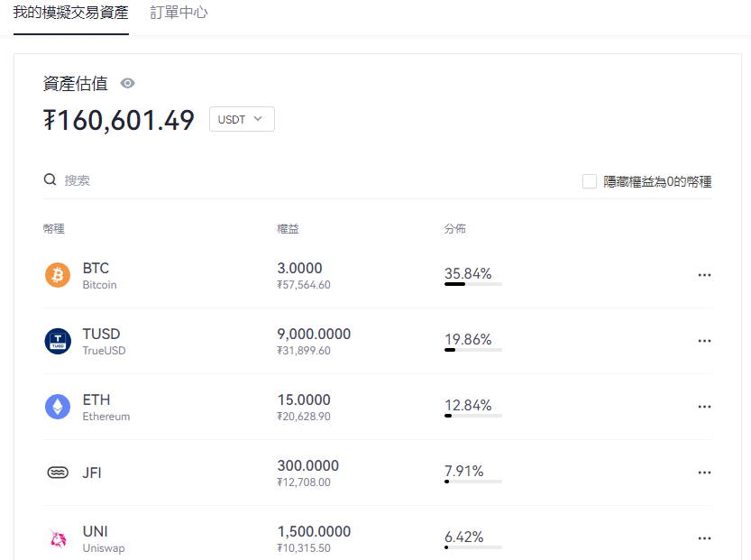Select the 我的模擬交易資產 tab

pos(69,14)
